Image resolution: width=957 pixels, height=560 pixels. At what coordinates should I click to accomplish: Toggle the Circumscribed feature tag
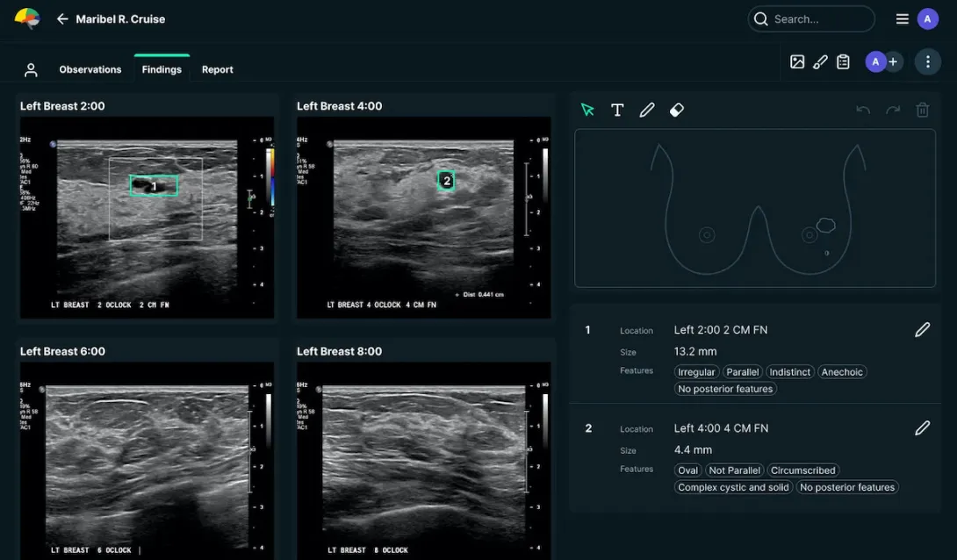803,470
